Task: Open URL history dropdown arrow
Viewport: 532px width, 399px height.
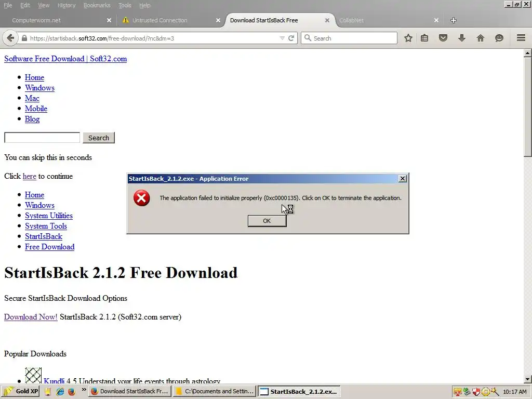Action: [x=282, y=38]
